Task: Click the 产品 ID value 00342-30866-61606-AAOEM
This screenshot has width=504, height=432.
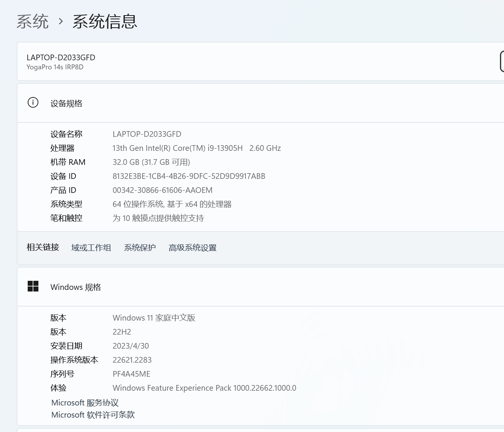Action: click(162, 190)
